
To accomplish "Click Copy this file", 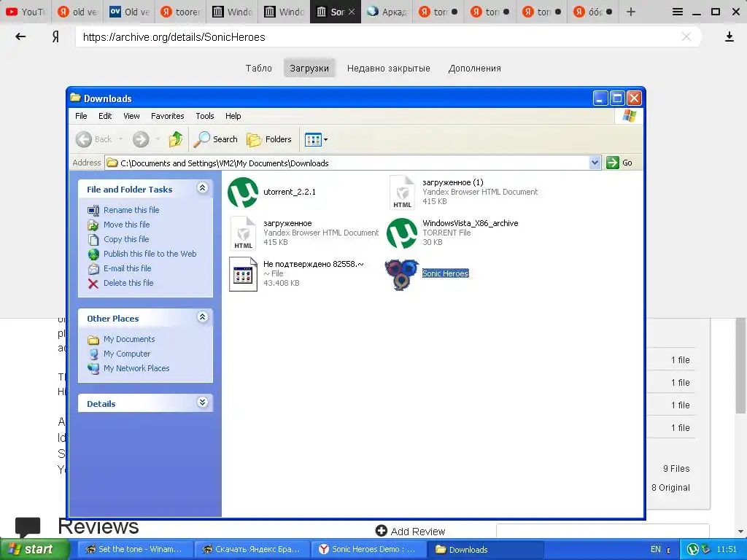I will point(126,239).
